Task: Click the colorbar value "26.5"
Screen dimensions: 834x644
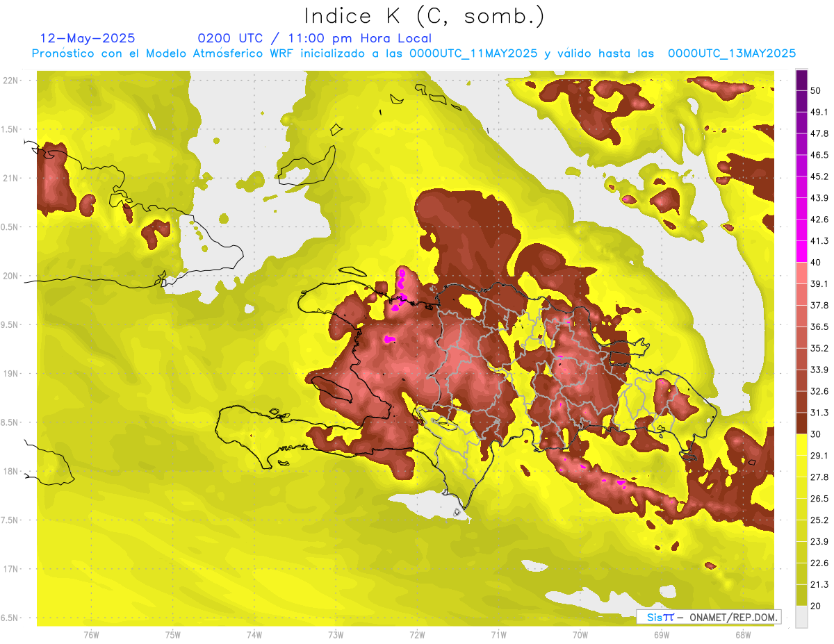Action: click(819, 499)
